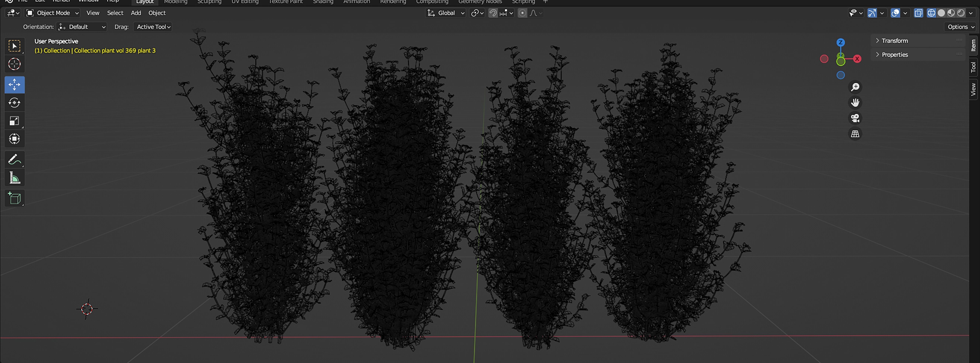
Task: Select the Move tool
Action: coord(14,85)
